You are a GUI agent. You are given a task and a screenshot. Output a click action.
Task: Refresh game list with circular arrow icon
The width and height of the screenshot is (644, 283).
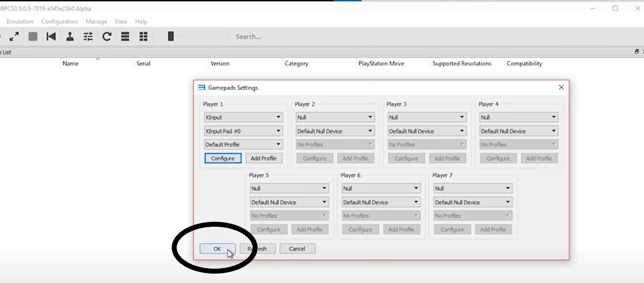107,37
